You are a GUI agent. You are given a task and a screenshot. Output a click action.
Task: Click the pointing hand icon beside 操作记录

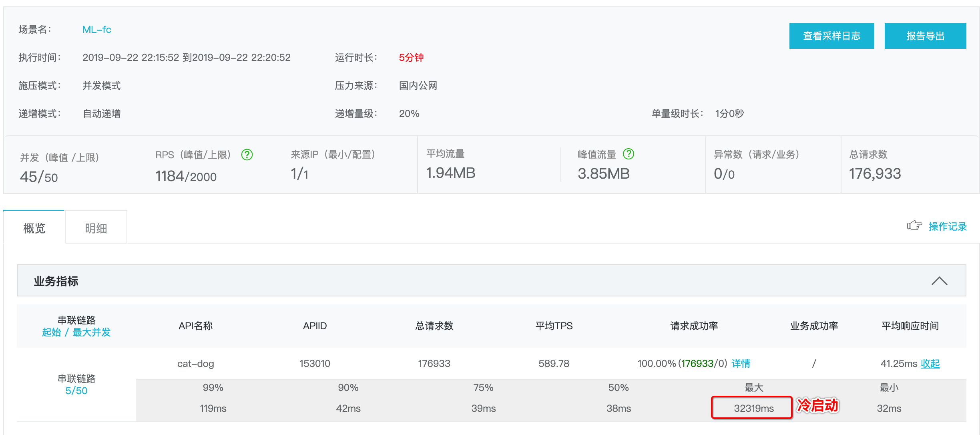[x=914, y=226]
